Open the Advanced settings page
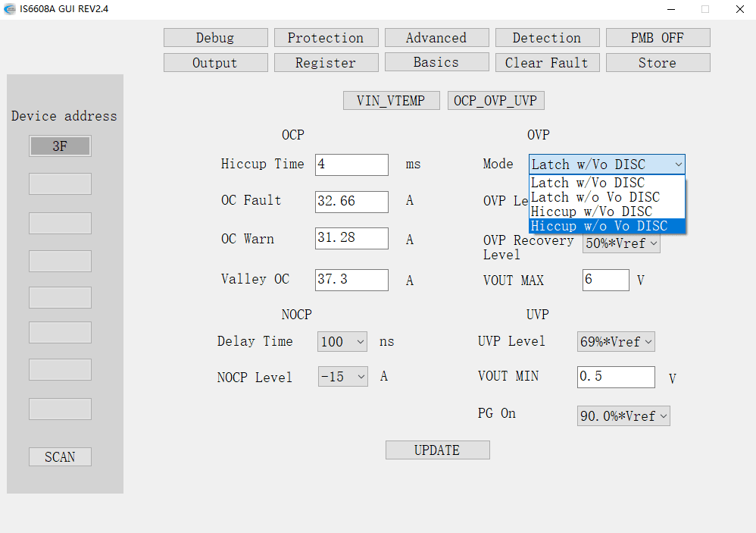This screenshot has width=756, height=533. (x=436, y=38)
